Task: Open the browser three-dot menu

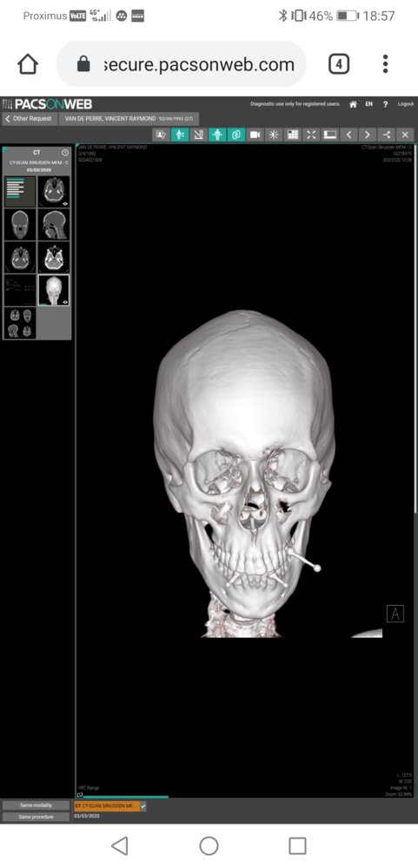Action: pyautogui.click(x=385, y=64)
